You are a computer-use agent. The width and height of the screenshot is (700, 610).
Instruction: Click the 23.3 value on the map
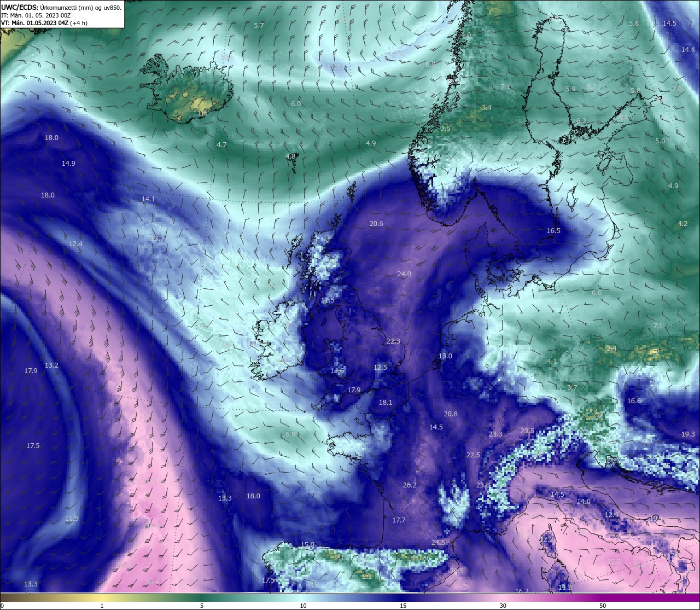495,434
